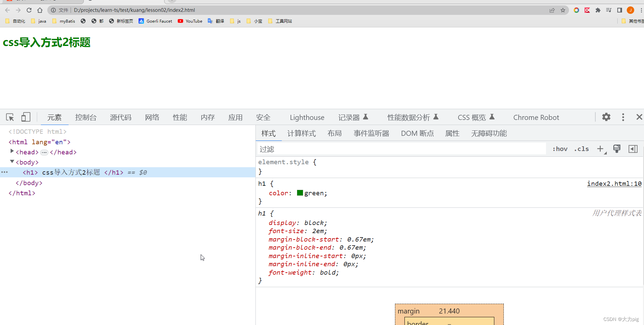
Task: Switch to 事件监听器 sub-tab
Action: pyautogui.click(x=371, y=133)
